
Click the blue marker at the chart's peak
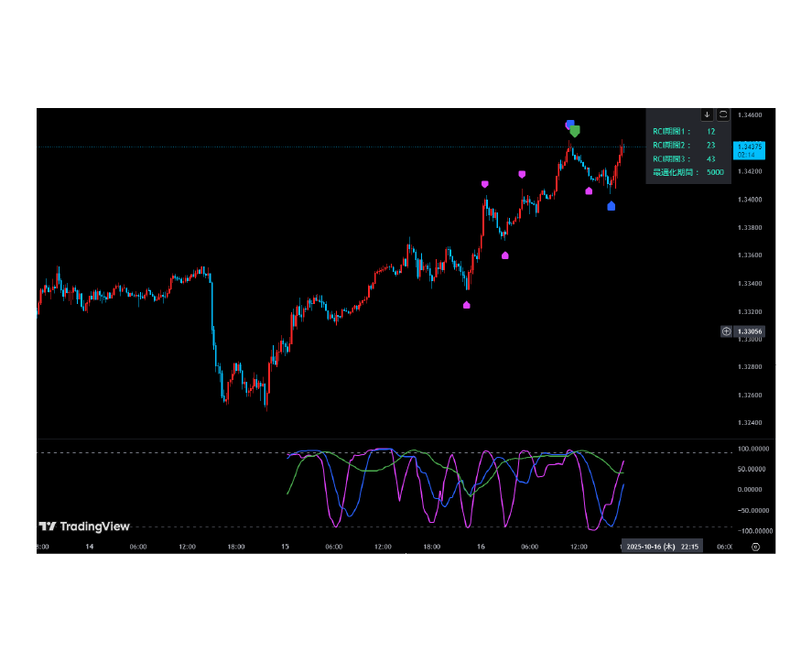[569, 124]
